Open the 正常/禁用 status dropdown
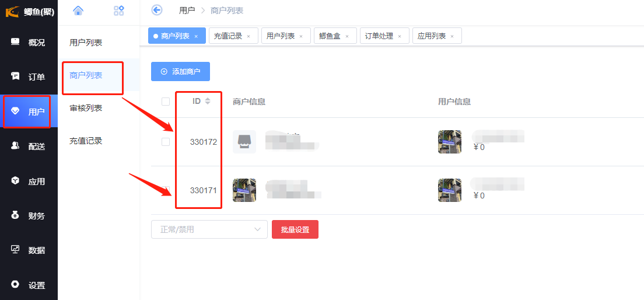The width and height of the screenshot is (644, 300). coord(209,229)
